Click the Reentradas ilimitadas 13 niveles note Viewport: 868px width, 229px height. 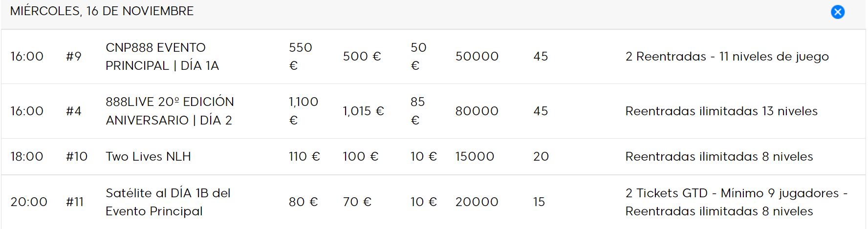point(721,111)
